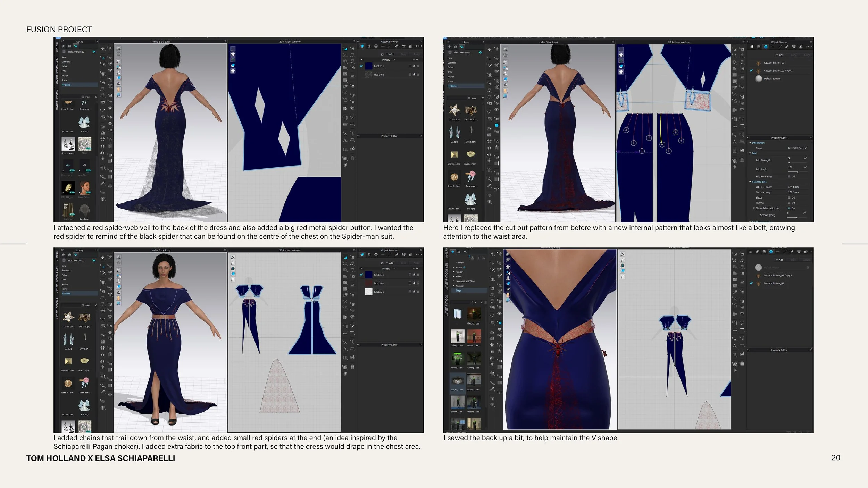Click the blue button-shaped tab above Custom Button_01
This screenshot has width=868, height=488.
click(x=766, y=47)
